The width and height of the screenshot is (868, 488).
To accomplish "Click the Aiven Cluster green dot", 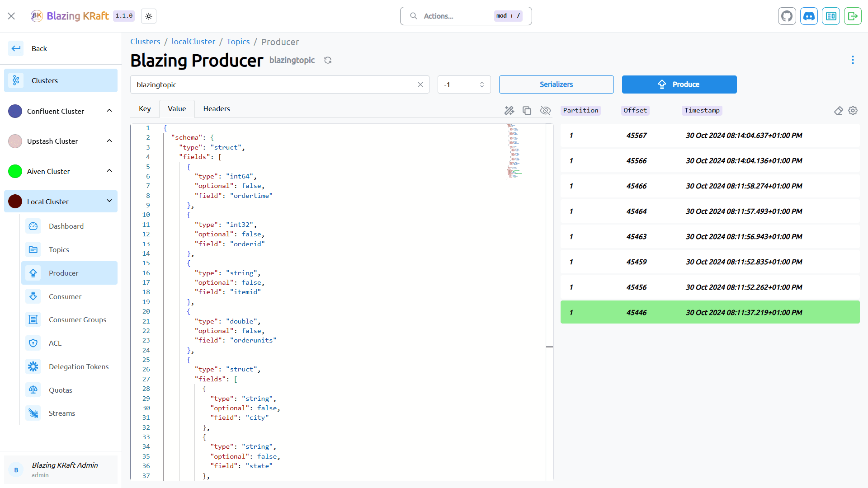I will click(15, 171).
